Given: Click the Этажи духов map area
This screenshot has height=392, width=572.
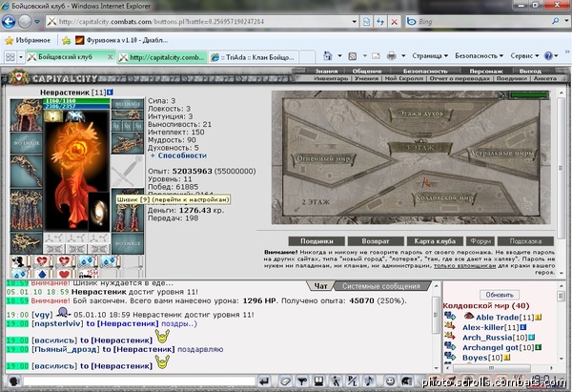Looking at the screenshot, I should [420, 113].
